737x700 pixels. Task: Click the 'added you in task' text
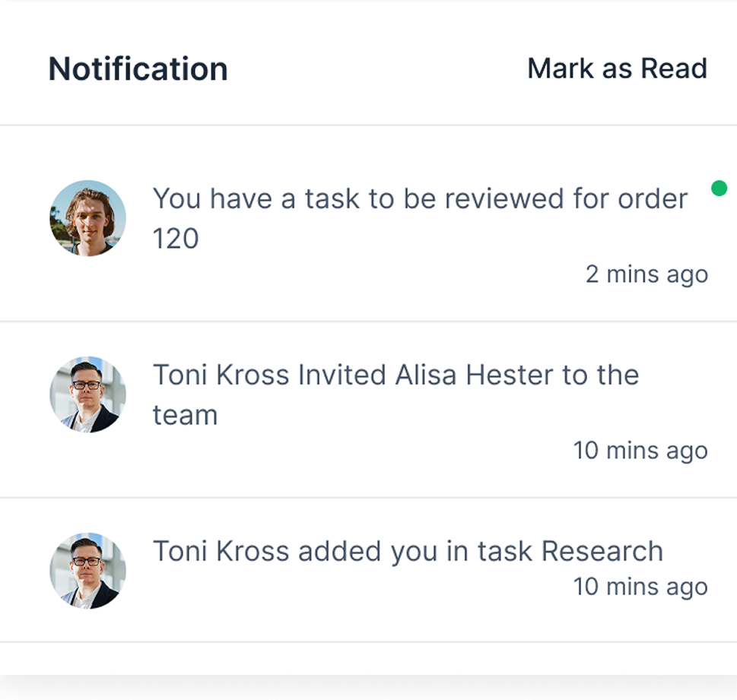(415, 551)
